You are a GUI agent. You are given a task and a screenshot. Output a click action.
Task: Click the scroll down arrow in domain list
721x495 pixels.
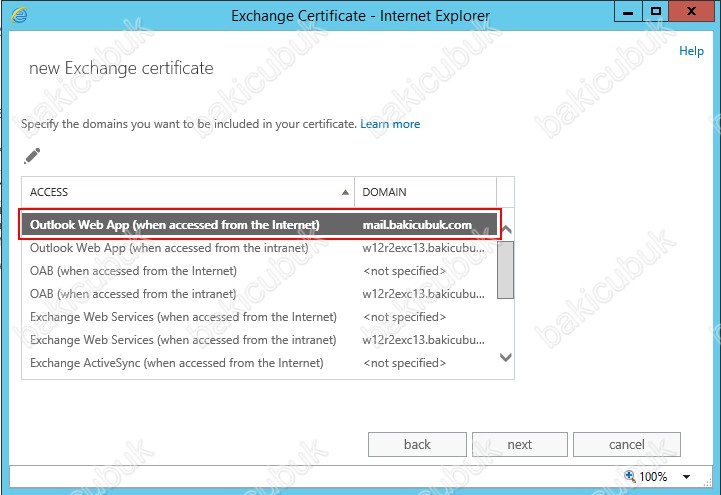tap(506, 357)
